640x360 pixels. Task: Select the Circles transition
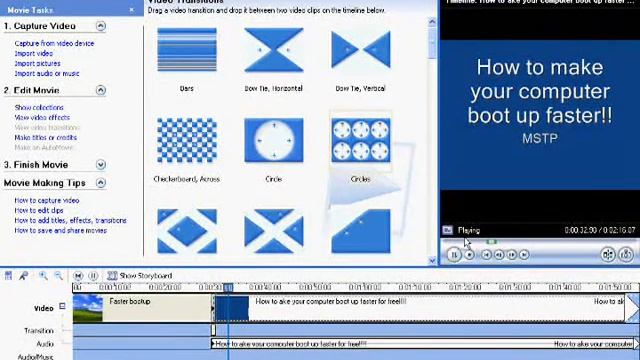tap(361, 140)
